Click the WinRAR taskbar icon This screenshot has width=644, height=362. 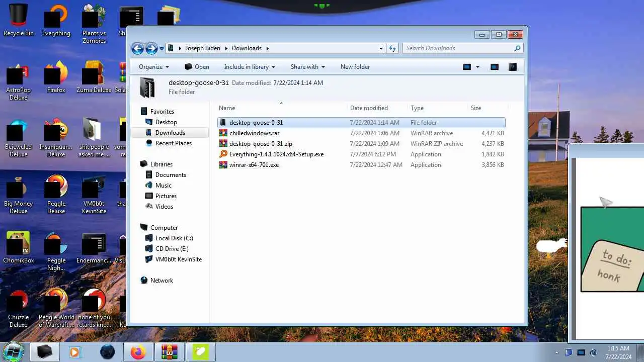point(169,352)
